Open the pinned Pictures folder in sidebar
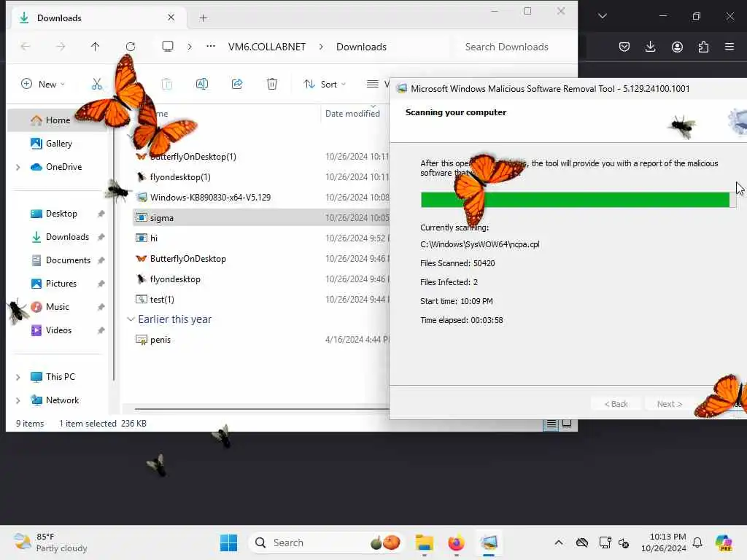 (x=61, y=284)
